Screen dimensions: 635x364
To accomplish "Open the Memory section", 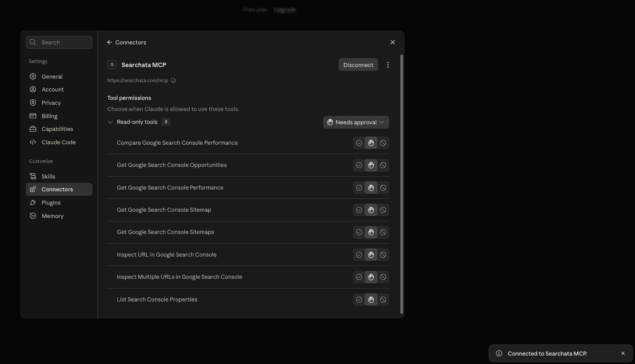I will [59, 216].
